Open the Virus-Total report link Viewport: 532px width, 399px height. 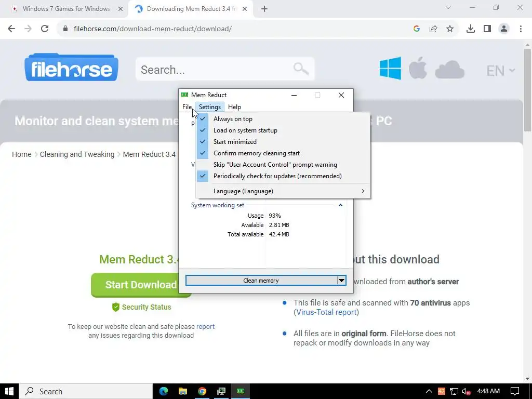pos(326,312)
